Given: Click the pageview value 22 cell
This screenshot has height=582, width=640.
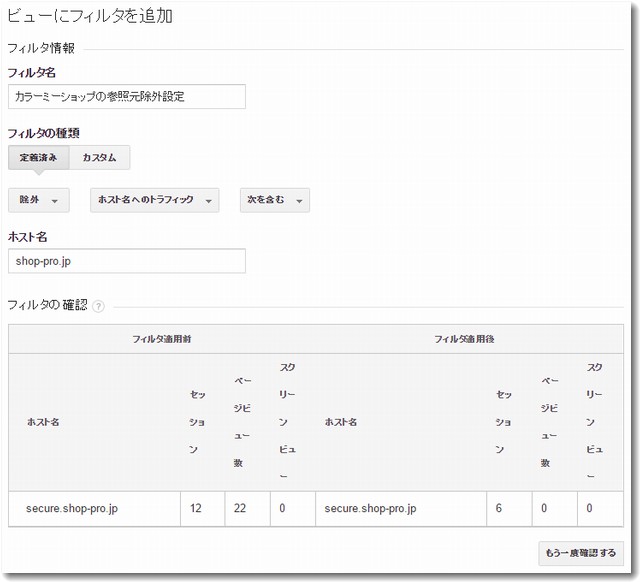Looking at the screenshot, I should coord(247,509).
